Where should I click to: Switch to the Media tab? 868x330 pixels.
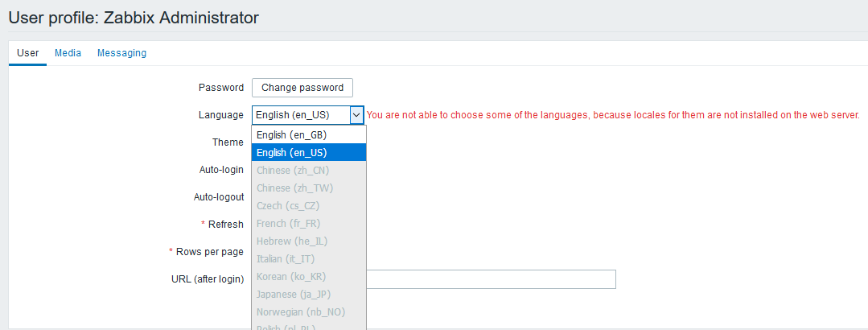(68, 53)
